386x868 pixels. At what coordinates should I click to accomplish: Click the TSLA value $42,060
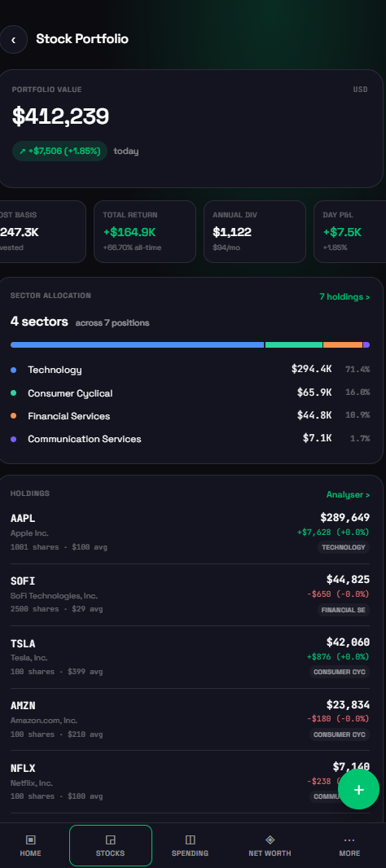coord(348,642)
